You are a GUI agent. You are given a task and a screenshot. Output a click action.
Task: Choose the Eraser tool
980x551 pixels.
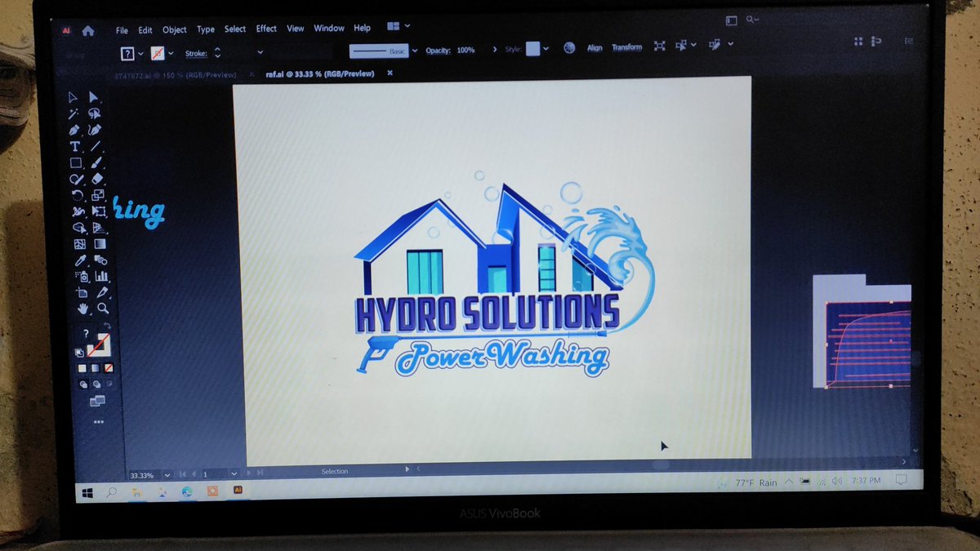point(97,178)
